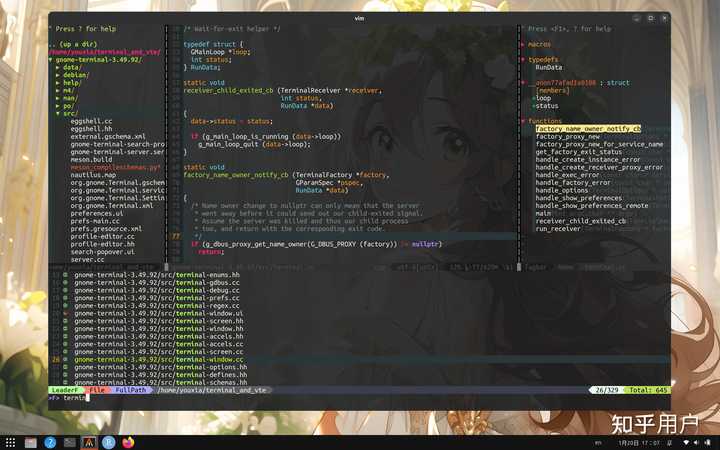Click the file icon beside terminal-accels.cc
The height and width of the screenshot is (450, 720).
(x=66, y=344)
